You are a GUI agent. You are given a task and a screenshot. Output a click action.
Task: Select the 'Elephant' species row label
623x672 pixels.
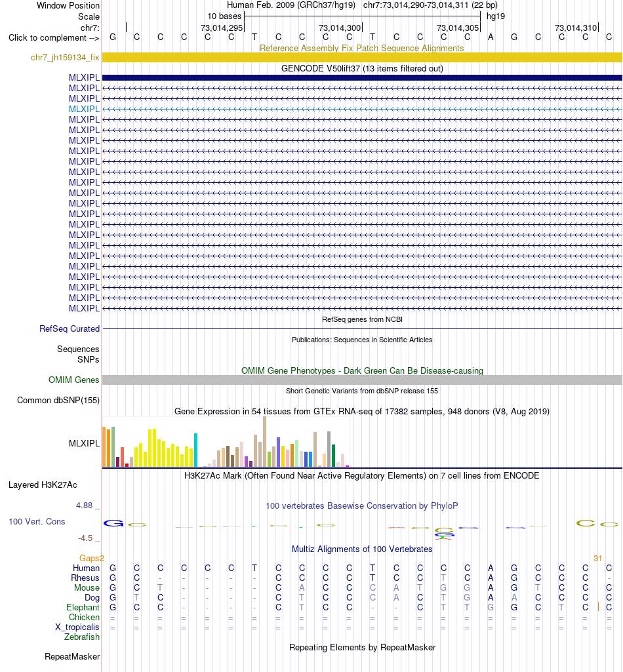[x=83, y=607]
